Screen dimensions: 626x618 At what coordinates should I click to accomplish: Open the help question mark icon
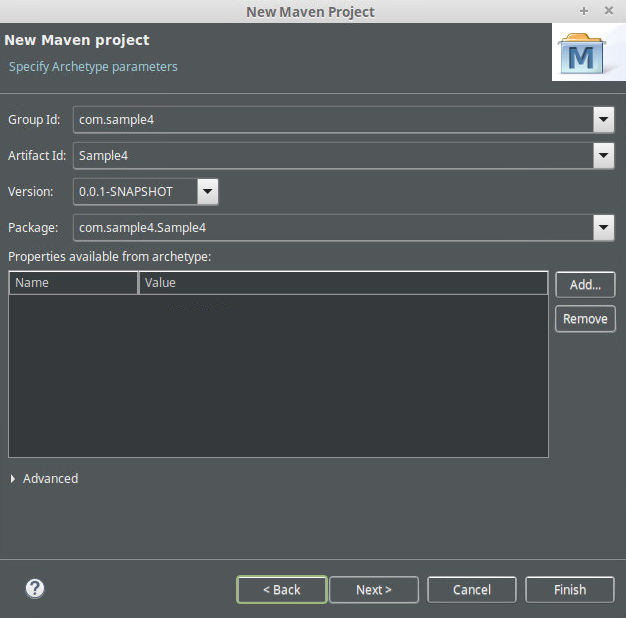coord(35,589)
